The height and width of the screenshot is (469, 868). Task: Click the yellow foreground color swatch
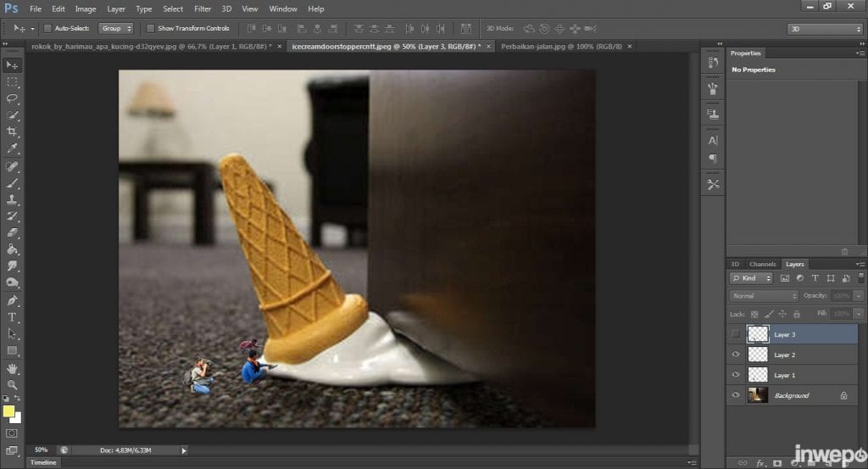(x=9, y=411)
